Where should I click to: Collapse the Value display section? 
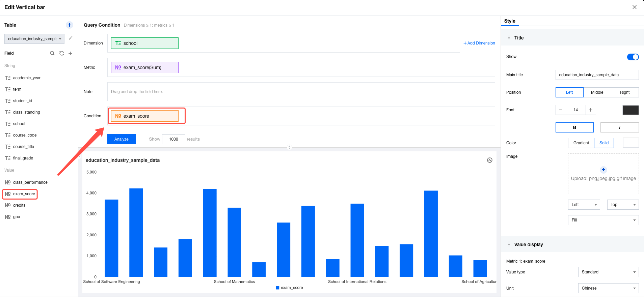tap(509, 244)
